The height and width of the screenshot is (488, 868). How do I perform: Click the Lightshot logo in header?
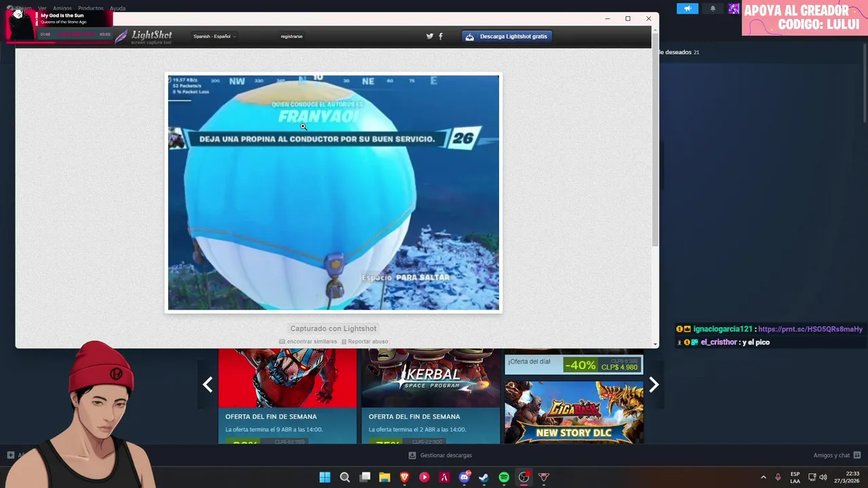point(144,37)
